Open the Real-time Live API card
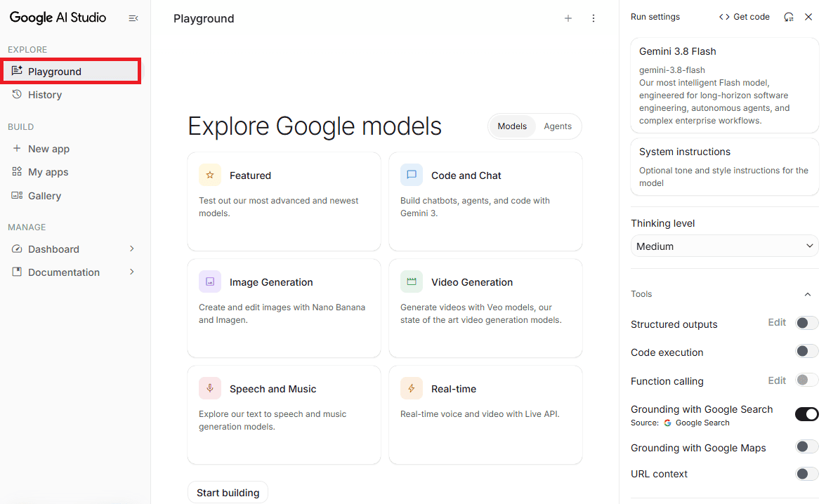Viewport: 826px width, 504px height. [486, 415]
